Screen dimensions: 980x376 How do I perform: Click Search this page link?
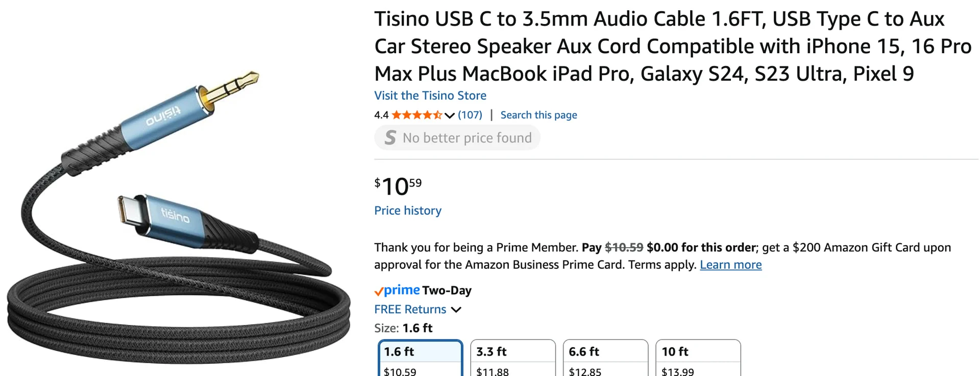click(x=538, y=115)
